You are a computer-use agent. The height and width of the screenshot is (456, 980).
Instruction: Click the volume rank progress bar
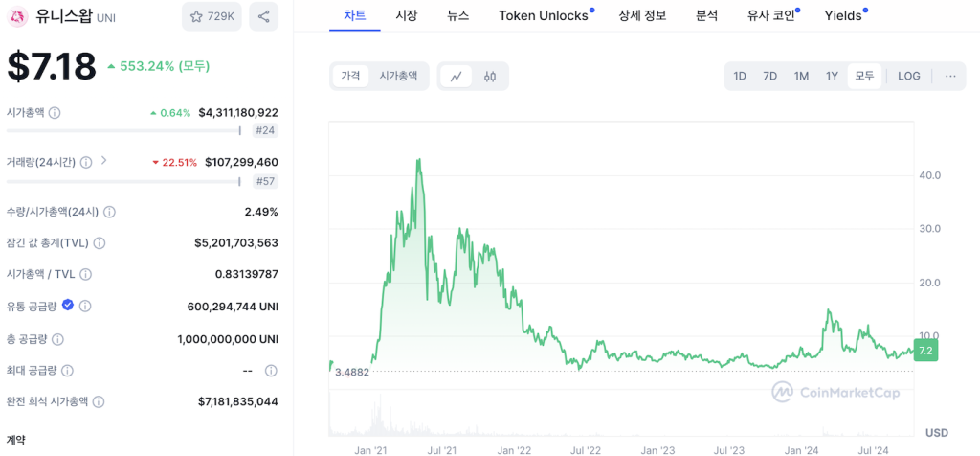pos(123,182)
